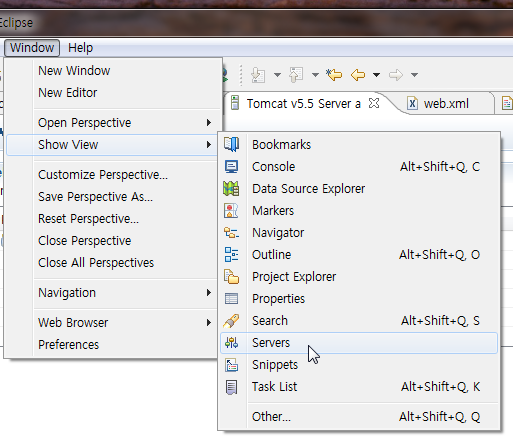
Task: Open the Help menu
Action: click(x=80, y=48)
